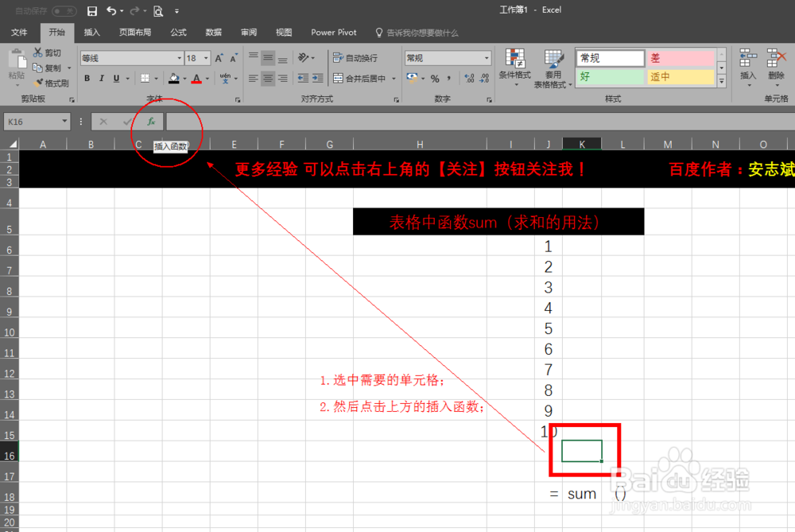Open the text orientation tool
This screenshot has width=795, height=532.
[x=304, y=58]
